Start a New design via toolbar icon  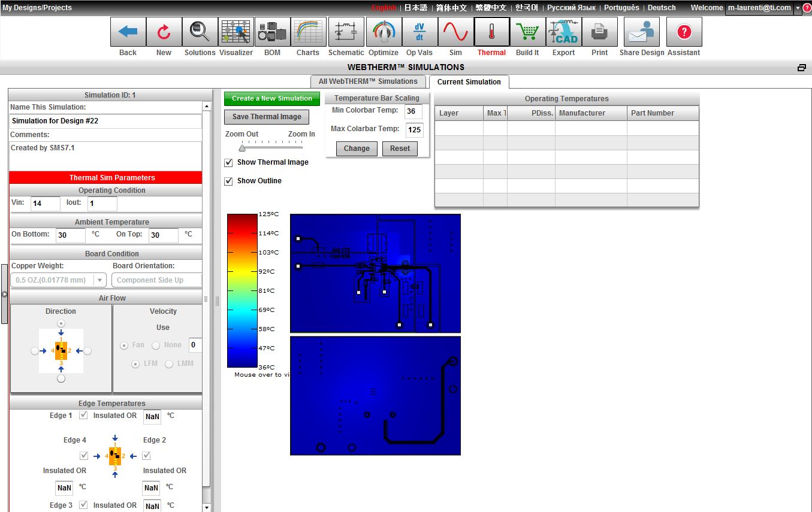tap(164, 32)
